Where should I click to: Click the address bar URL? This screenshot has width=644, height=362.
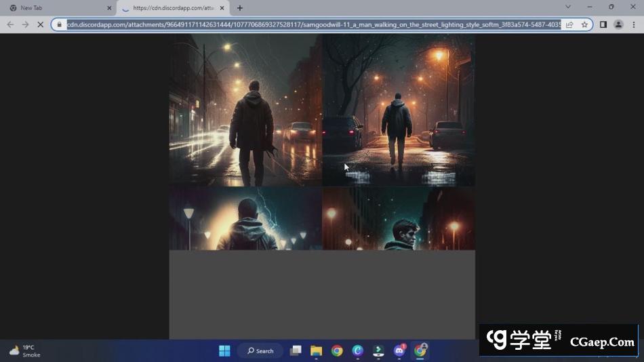pos(312,24)
